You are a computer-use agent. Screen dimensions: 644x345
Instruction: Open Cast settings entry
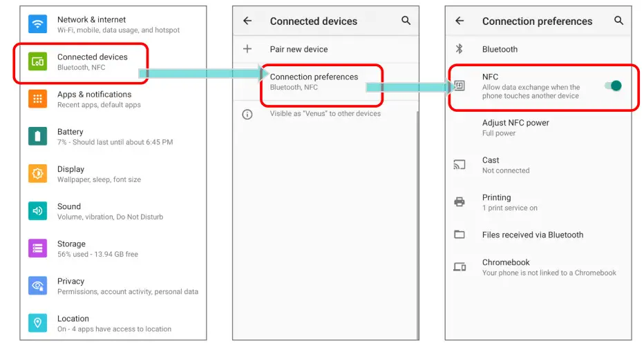click(x=505, y=165)
